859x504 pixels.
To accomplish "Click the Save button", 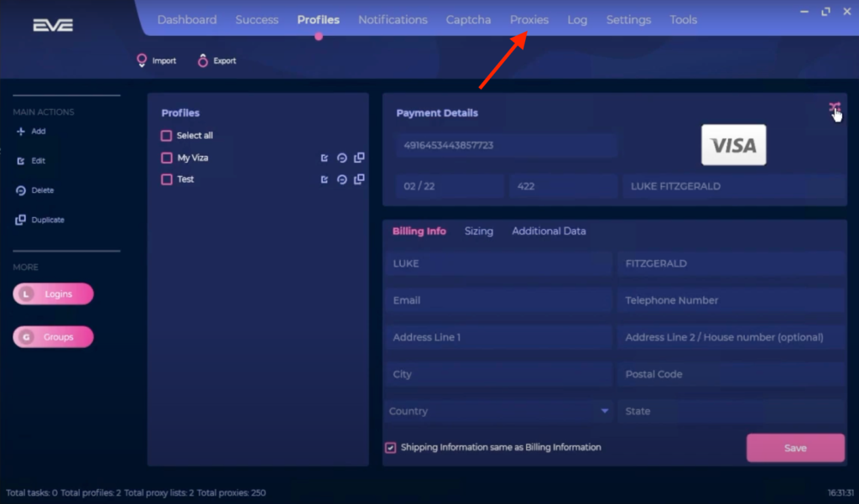I will tap(794, 448).
